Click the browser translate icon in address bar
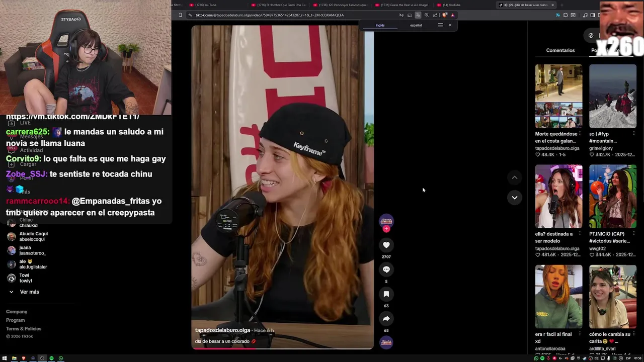 [x=418, y=15]
